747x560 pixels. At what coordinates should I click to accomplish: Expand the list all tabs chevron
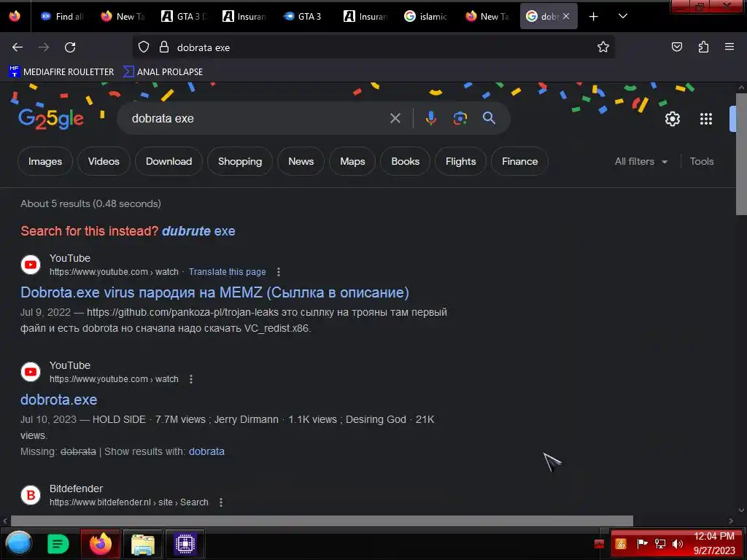(623, 16)
